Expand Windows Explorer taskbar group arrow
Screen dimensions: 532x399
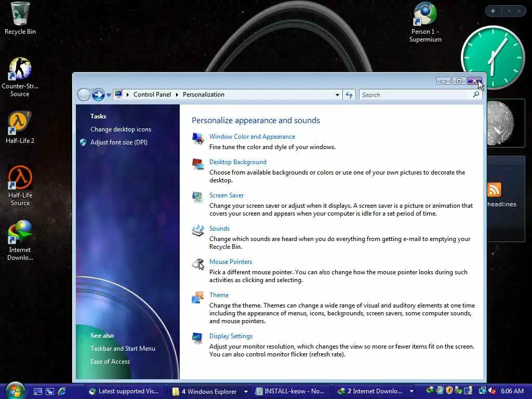(x=246, y=392)
